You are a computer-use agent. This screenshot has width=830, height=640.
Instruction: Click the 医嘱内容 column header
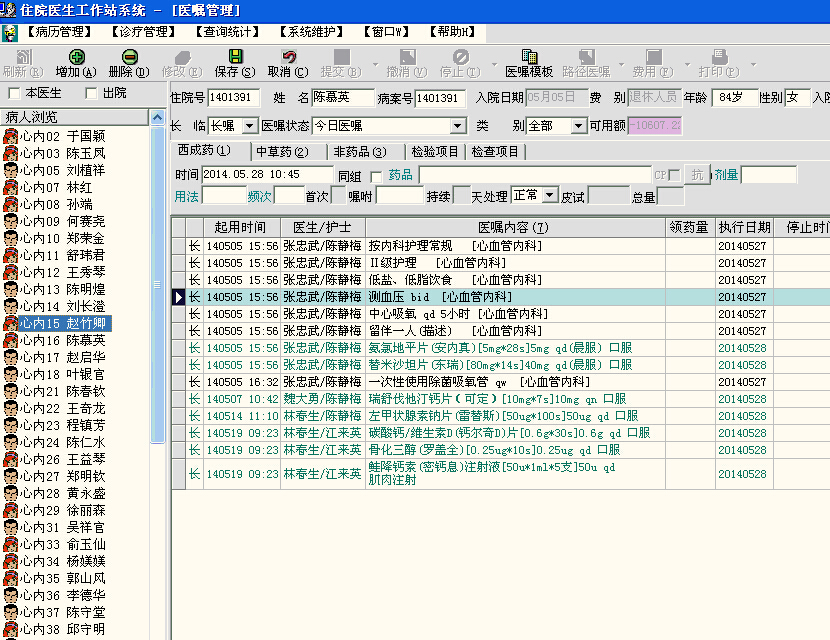pyautogui.click(x=513, y=227)
